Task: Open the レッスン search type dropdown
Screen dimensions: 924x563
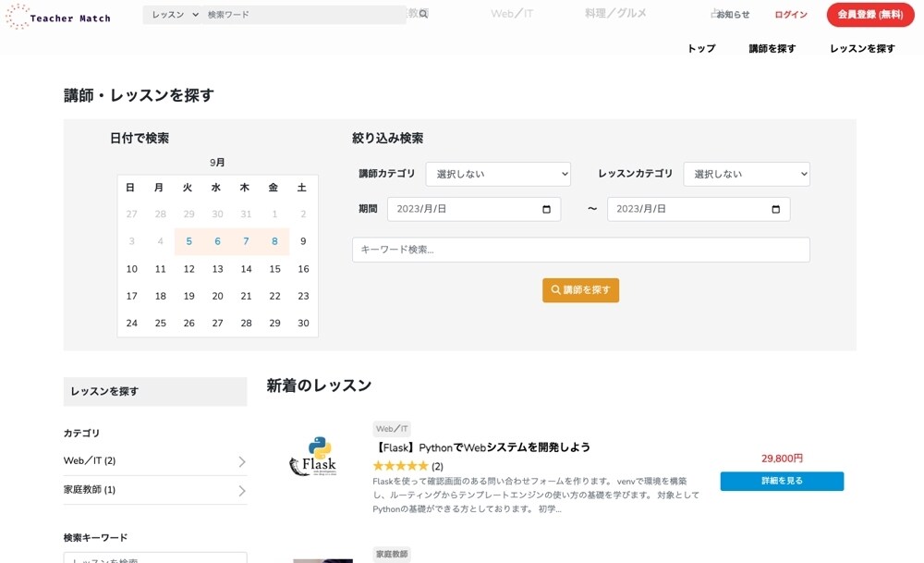Action: tap(174, 15)
